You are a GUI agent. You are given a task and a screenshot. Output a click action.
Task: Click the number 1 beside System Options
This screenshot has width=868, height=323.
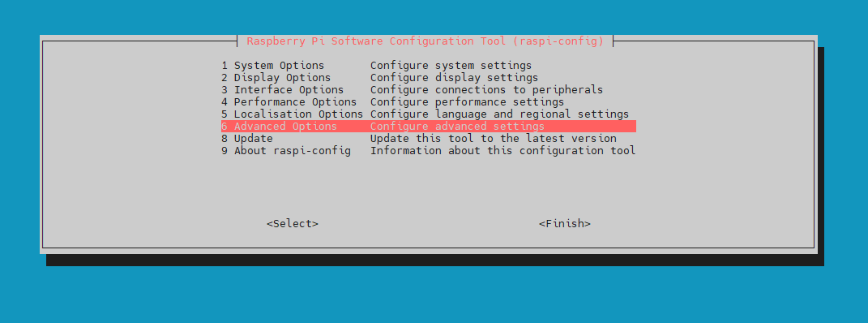tap(224, 66)
